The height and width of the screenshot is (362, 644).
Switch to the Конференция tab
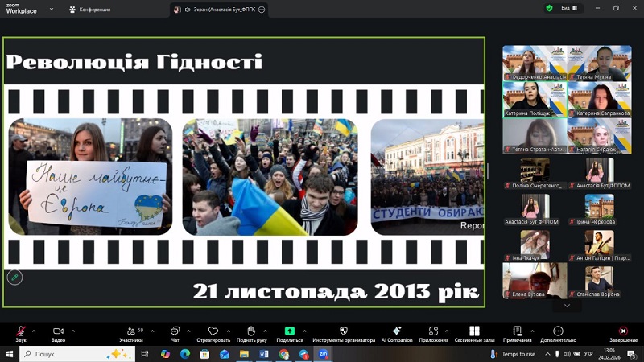pyautogui.click(x=90, y=10)
